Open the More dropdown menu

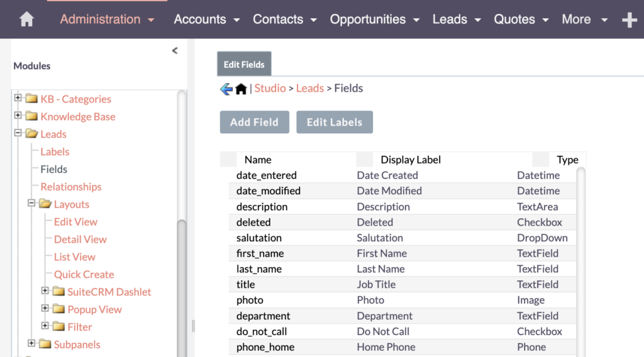click(x=585, y=19)
